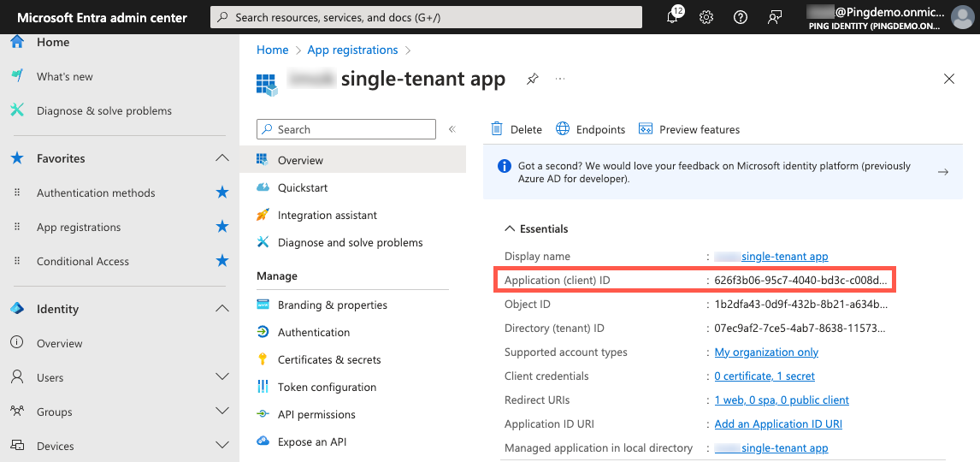Select Overview in the app menu
Image resolution: width=980 pixels, height=462 pixels.
point(352,160)
